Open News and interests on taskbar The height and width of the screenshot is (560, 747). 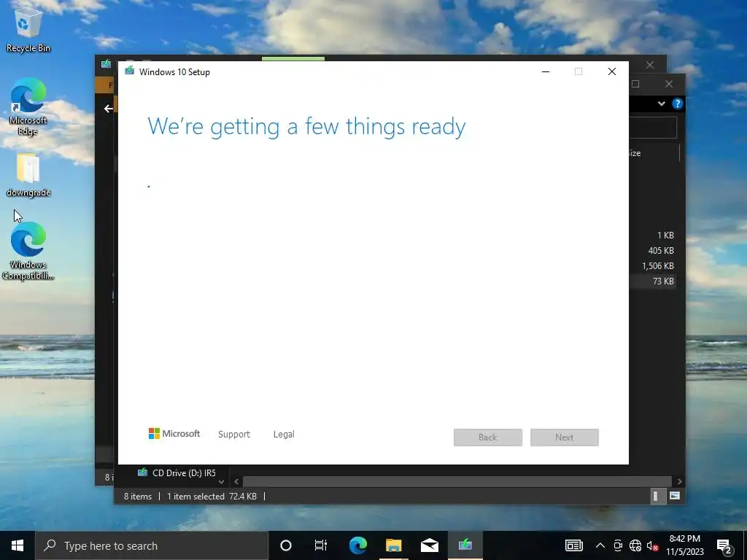[x=573, y=545]
